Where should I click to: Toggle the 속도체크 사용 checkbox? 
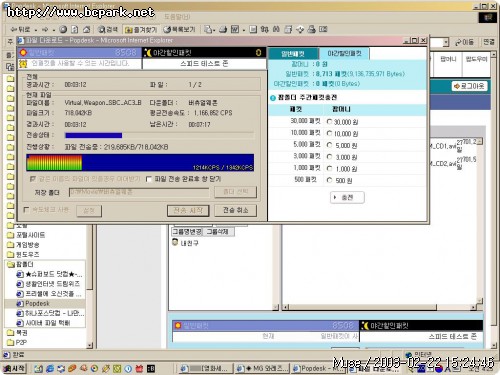click(26, 210)
